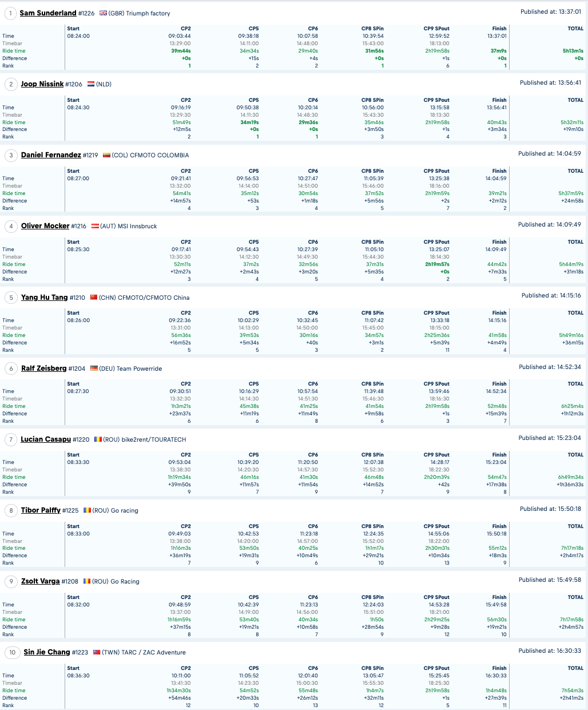Click the Romanian flag beside Lucian Casapu

pos(98,439)
